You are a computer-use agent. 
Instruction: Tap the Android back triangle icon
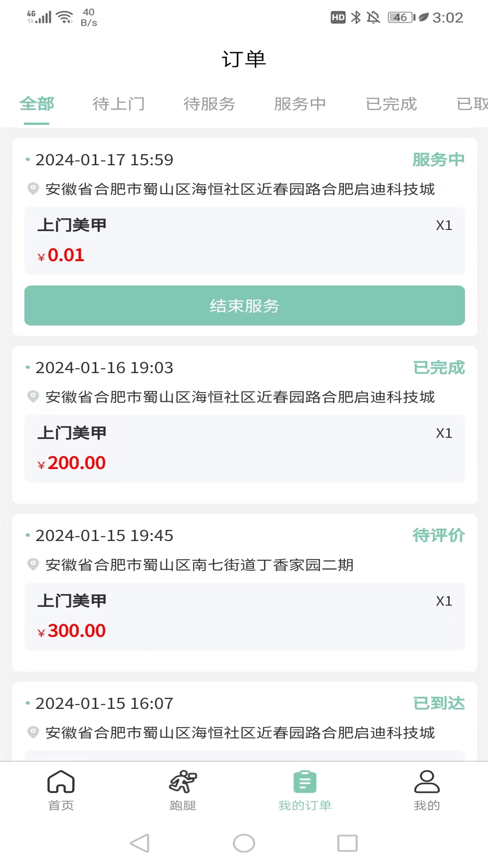tap(140, 843)
